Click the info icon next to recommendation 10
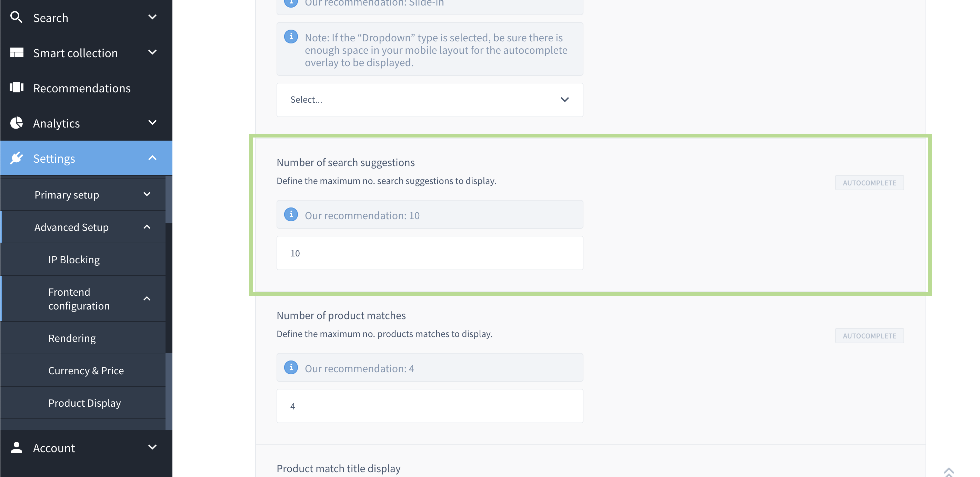Viewport: 980px width, 477px height. 291,214
